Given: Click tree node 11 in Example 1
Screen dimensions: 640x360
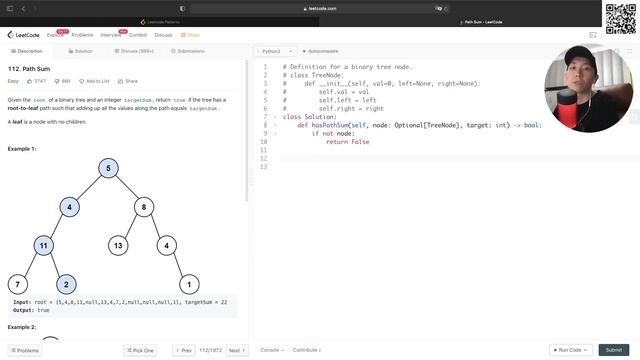Looking at the screenshot, I should [44, 246].
